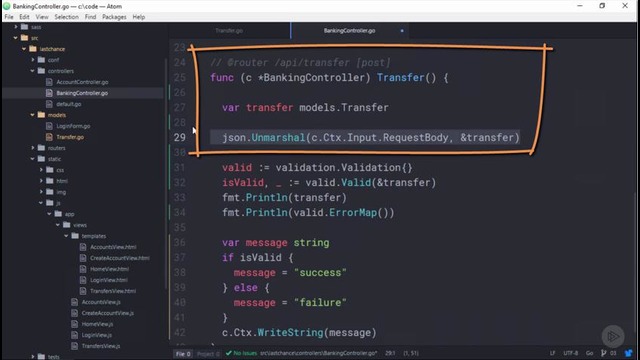This screenshot has height=360, width=640.
Task: Open LoginForm.go in the tree view
Action: pos(73,126)
